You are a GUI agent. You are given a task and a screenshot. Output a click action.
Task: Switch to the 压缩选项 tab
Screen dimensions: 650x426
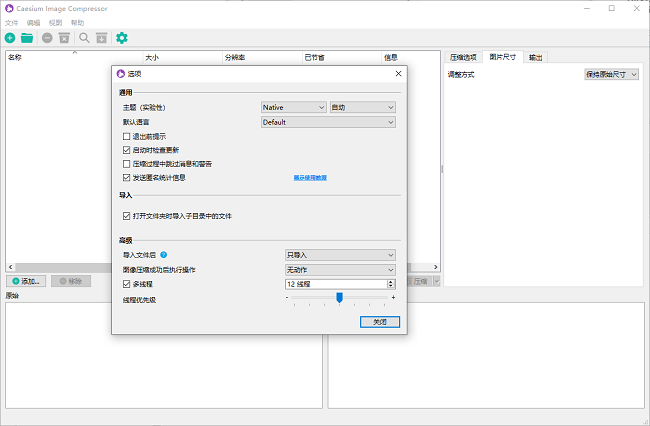tap(463, 58)
